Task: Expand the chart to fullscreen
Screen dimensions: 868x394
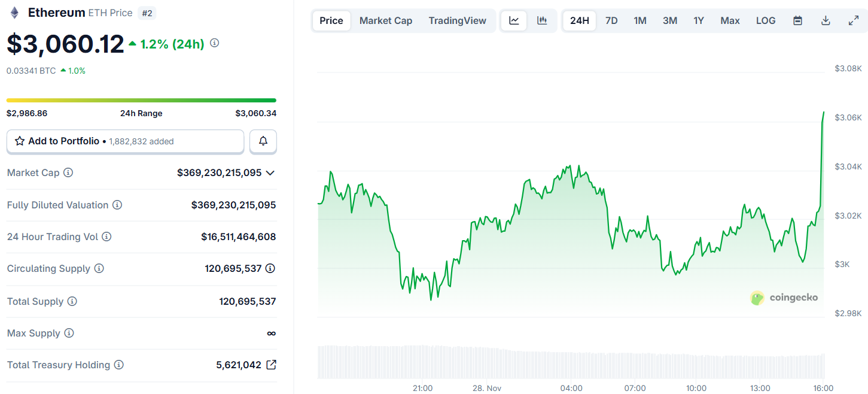Action: click(x=853, y=20)
